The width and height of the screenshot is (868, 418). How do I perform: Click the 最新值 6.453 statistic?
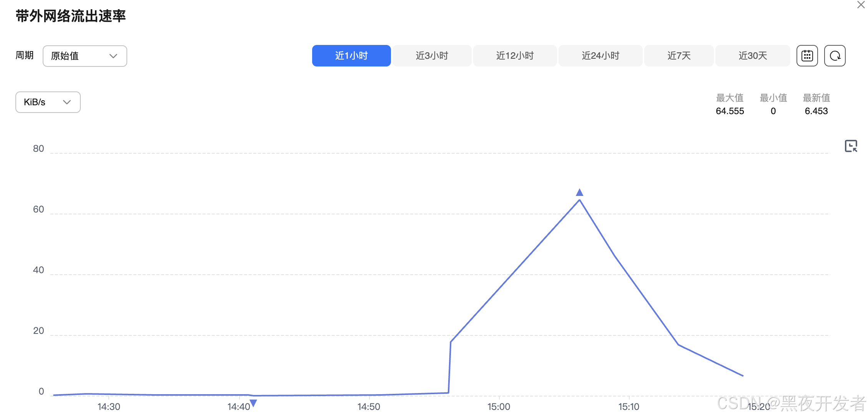point(816,111)
